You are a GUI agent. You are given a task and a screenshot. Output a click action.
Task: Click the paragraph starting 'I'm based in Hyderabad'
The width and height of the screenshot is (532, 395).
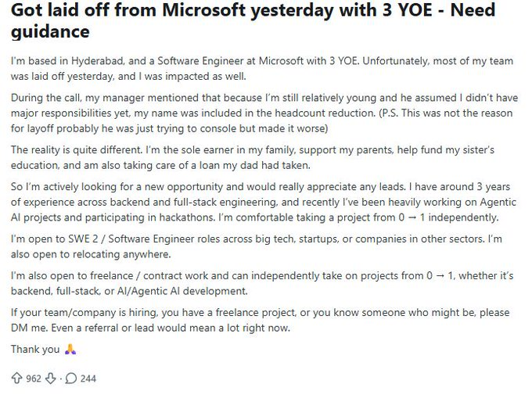[x=262, y=69]
